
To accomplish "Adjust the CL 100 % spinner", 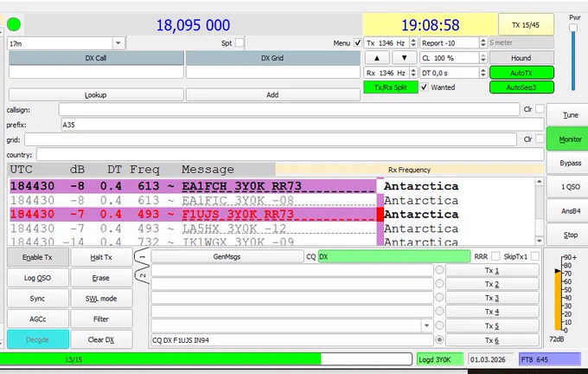I will click(x=483, y=58).
